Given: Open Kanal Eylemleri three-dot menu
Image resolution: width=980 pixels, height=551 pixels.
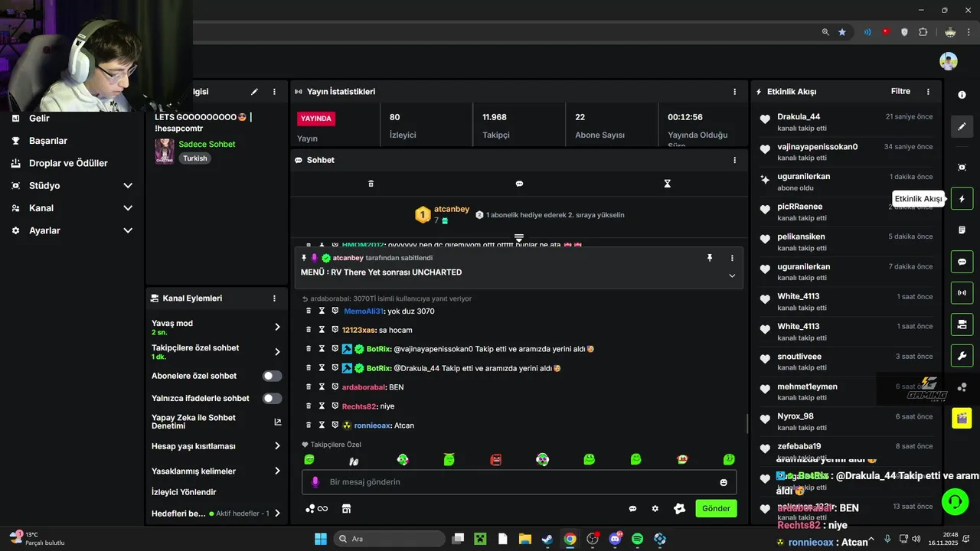Looking at the screenshot, I should (274, 298).
